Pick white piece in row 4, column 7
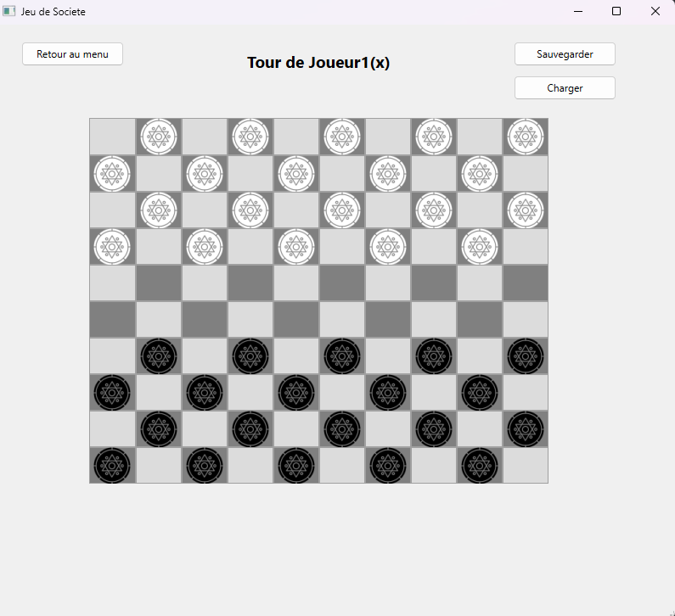The image size is (675, 616). [x=388, y=247]
